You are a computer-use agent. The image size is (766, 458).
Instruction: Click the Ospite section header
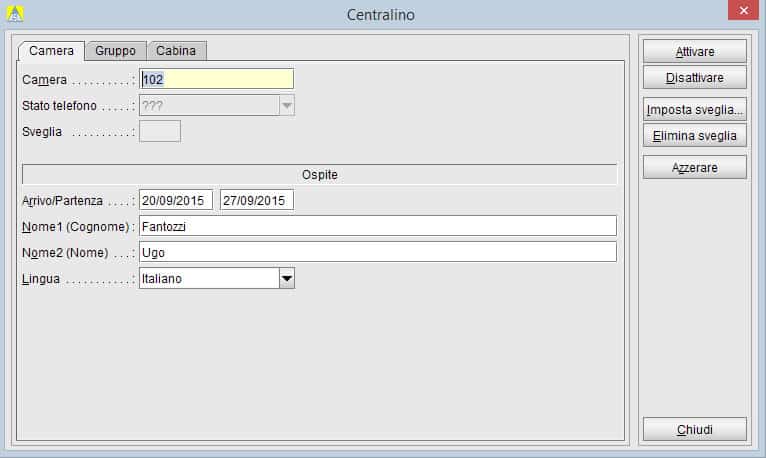tap(320, 174)
